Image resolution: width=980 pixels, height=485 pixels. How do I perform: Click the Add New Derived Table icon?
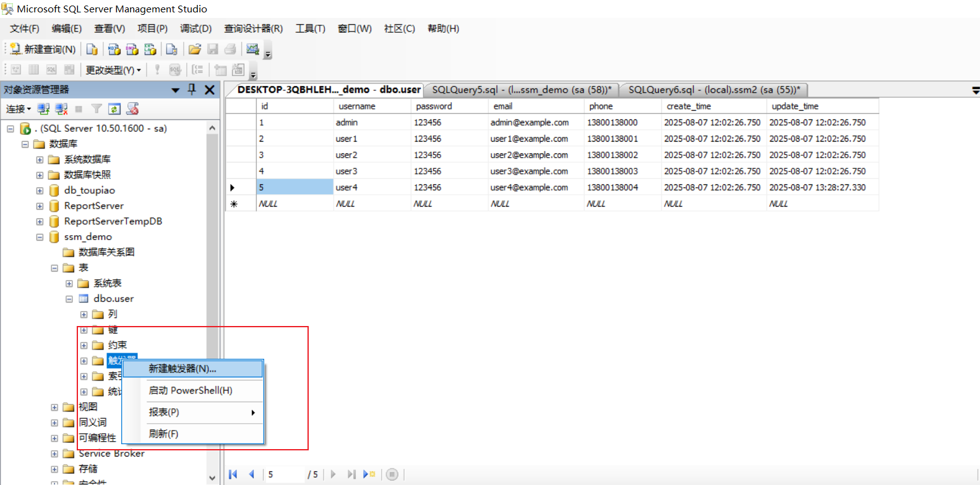238,70
